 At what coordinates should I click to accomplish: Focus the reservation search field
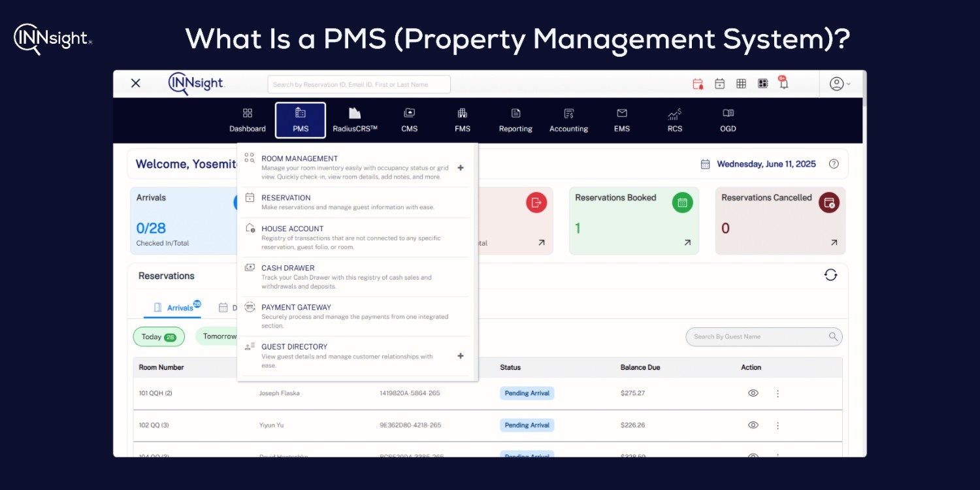click(359, 84)
